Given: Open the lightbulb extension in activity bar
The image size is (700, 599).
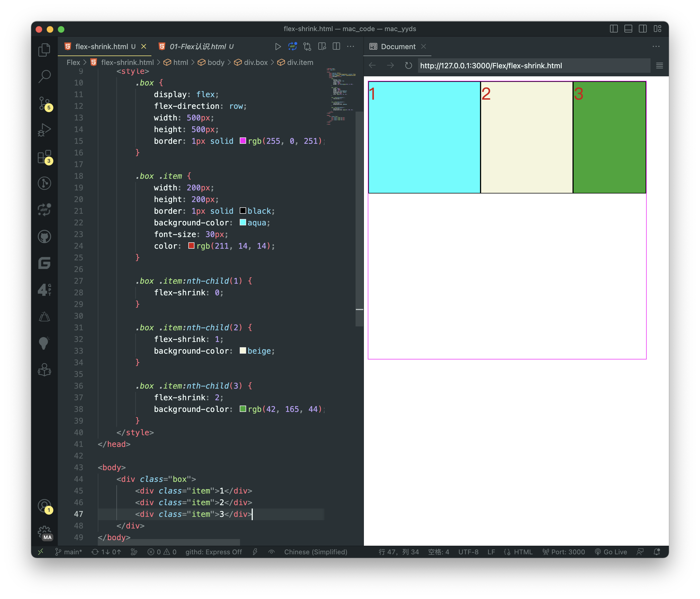Looking at the screenshot, I should pyautogui.click(x=44, y=343).
